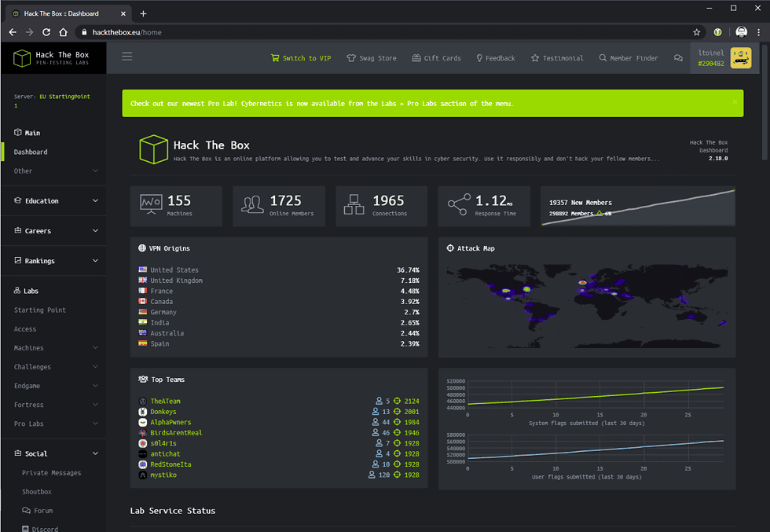770x532 pixels.
Task: Open a new browser tab
Action: pyautogui.click(x=143, y=13)
